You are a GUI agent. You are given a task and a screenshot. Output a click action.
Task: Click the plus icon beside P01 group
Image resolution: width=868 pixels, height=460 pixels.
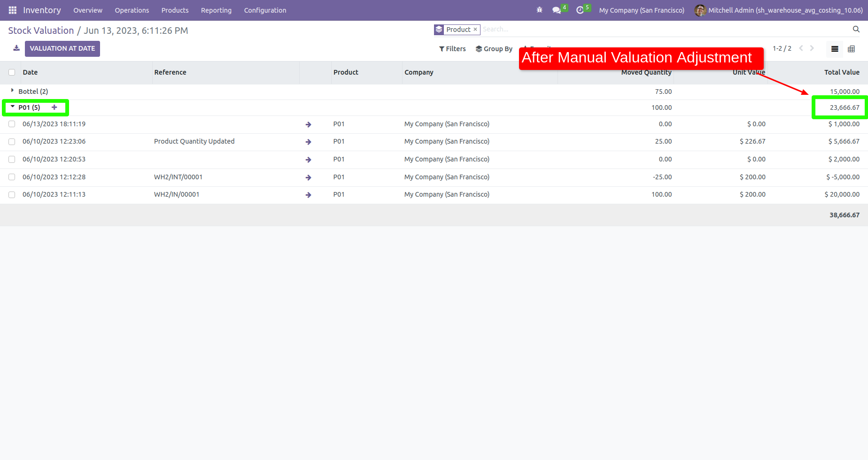coord(54,107)
